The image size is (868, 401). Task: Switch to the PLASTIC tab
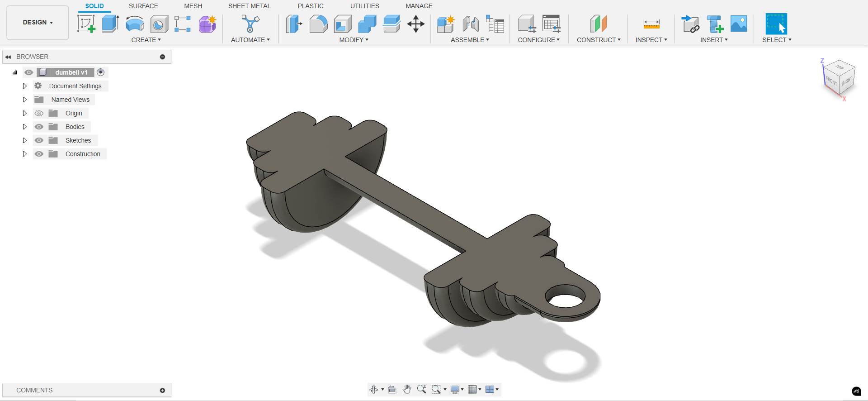click(311, 6)
